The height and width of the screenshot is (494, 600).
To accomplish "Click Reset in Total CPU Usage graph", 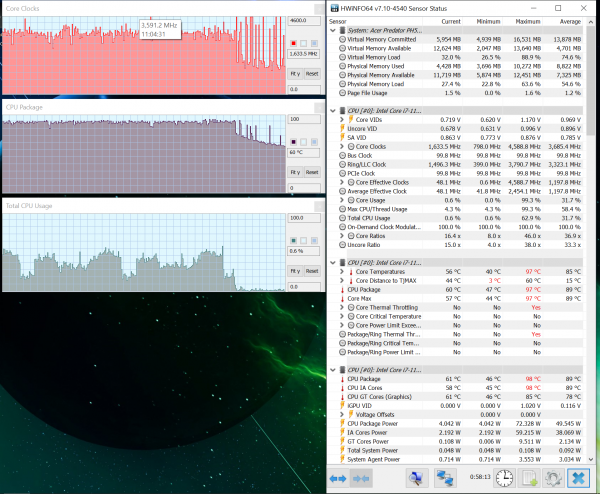I will (x=312, y=271).
